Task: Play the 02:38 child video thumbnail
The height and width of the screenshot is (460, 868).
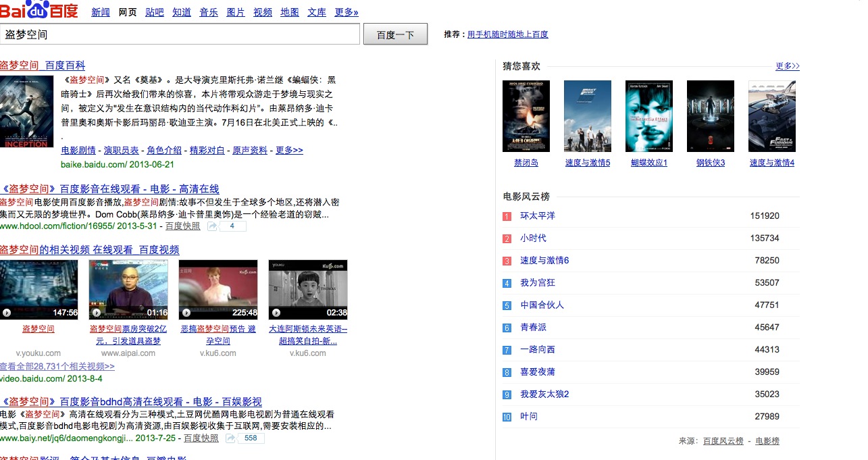Action: click(x=308, y=290)
